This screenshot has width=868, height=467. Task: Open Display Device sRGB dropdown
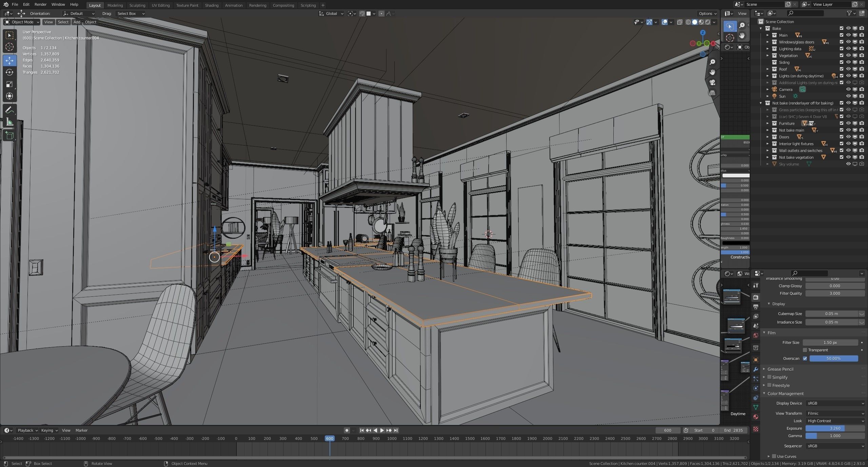835,403
